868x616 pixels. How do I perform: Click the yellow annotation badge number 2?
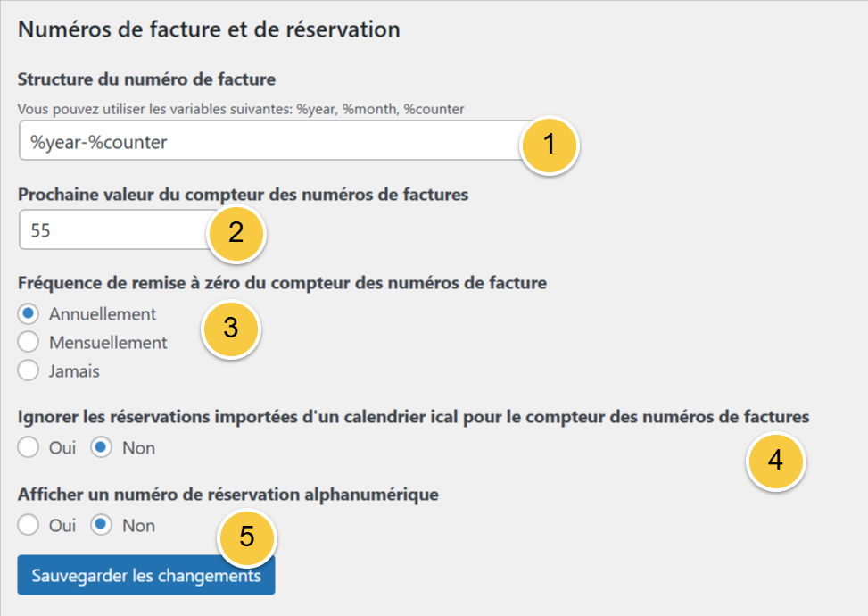coord(236,233)
